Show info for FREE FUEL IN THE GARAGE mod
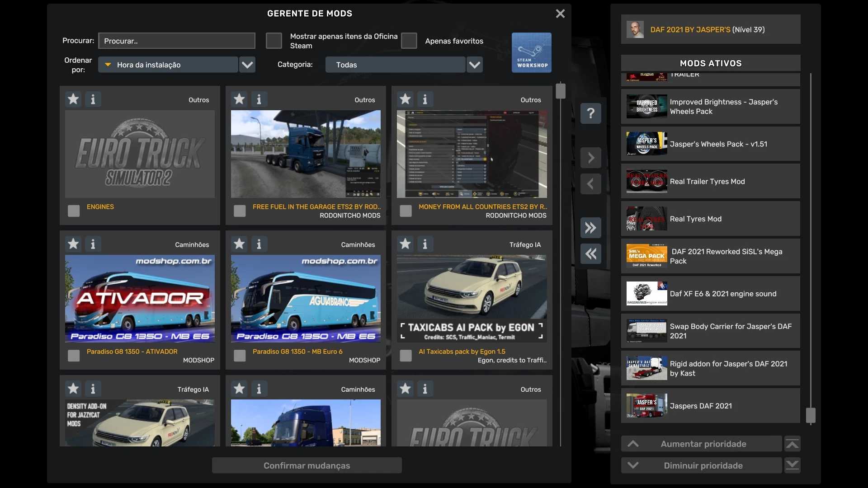 [x=259, y=99]
